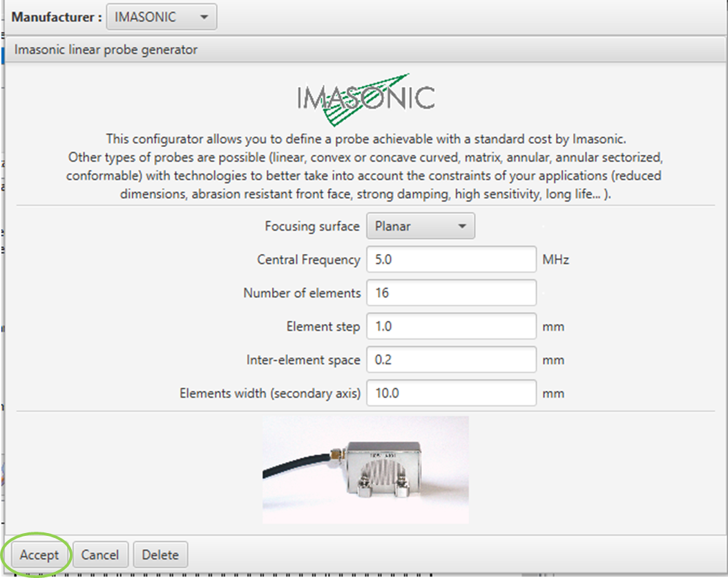Click into the Element step field

click(451, 326)
